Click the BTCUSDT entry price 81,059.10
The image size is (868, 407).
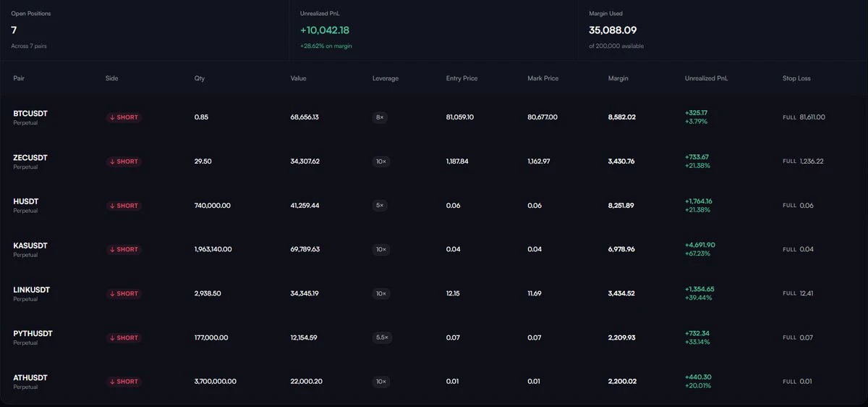tap(460, 117)
